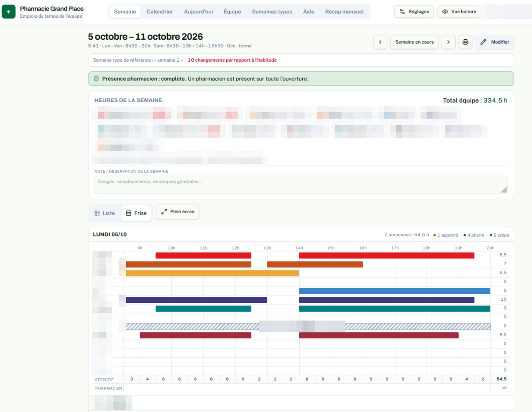The width and height of the screenshot is (532, 412).
Task: Click the yellow shift bar
Action: pos(212,273)
